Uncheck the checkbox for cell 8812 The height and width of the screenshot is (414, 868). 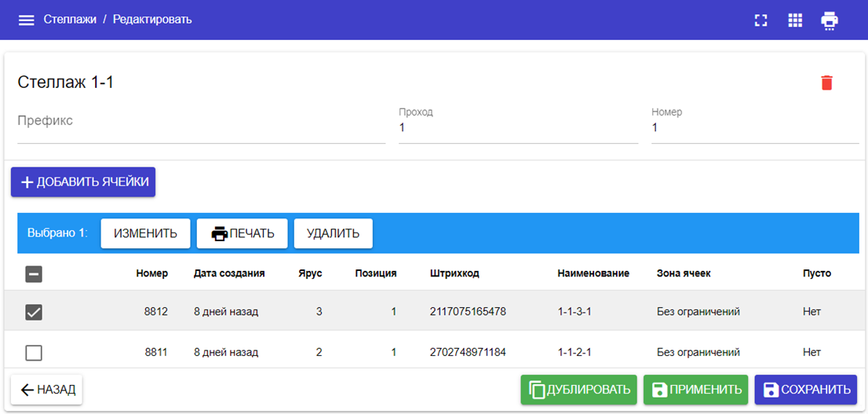[34, 312]
